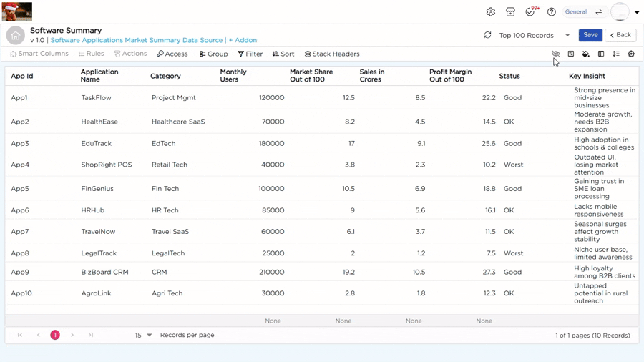Open notifications with the 99+ badge
644x362 pixels.
[531, 12]
